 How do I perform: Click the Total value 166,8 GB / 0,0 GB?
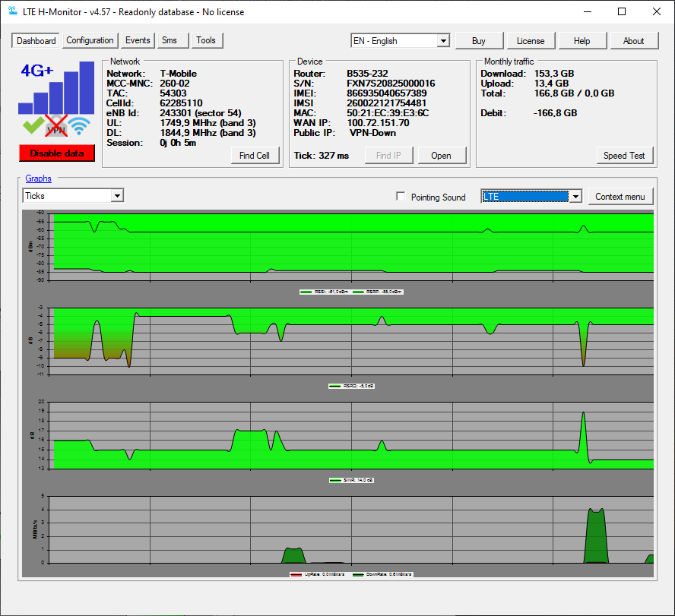574,93
